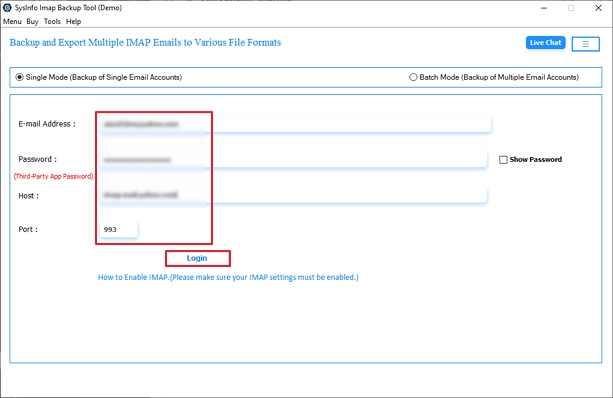
Task: Focus the Password input field
Action: [x=293, y=160]
